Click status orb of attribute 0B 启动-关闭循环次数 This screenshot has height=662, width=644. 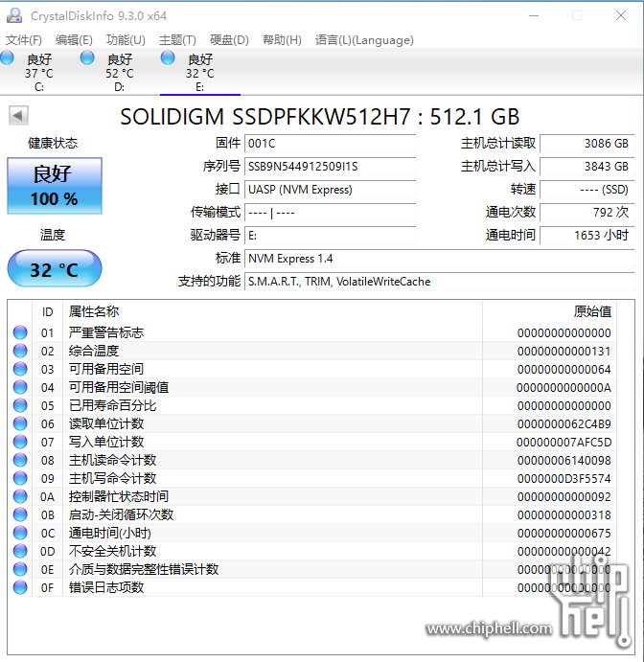tap(20, 514)
